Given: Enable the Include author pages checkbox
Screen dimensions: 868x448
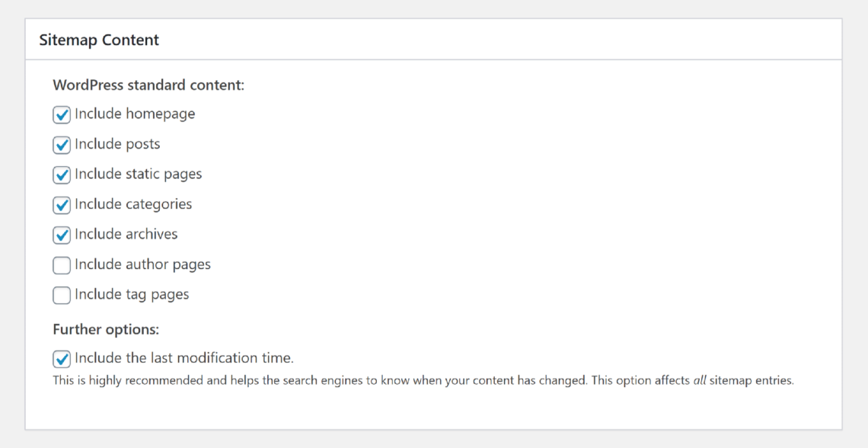Looking at the screenshot, I should [62, 265].
